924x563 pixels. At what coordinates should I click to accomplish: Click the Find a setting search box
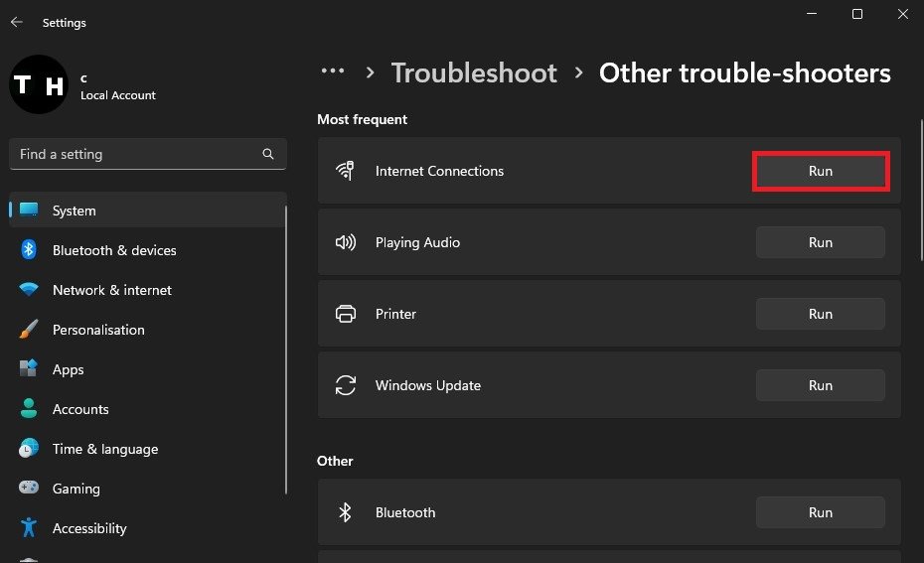point(134,154)
